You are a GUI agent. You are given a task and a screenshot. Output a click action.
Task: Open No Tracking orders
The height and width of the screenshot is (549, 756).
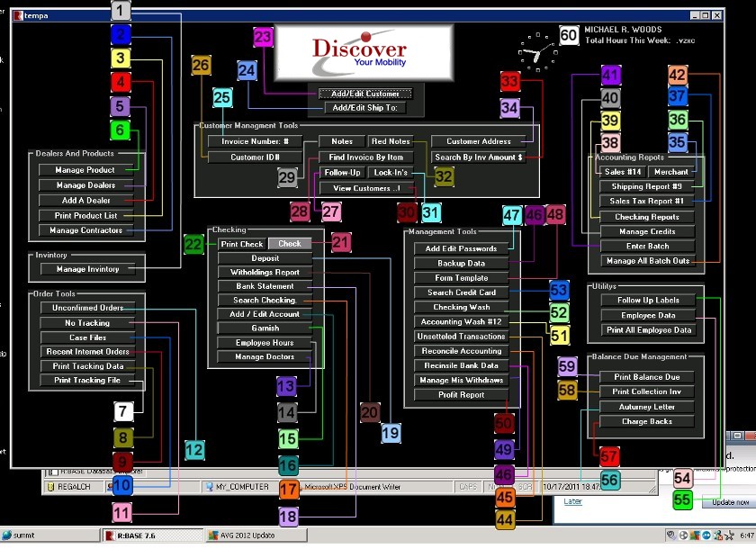88,323
